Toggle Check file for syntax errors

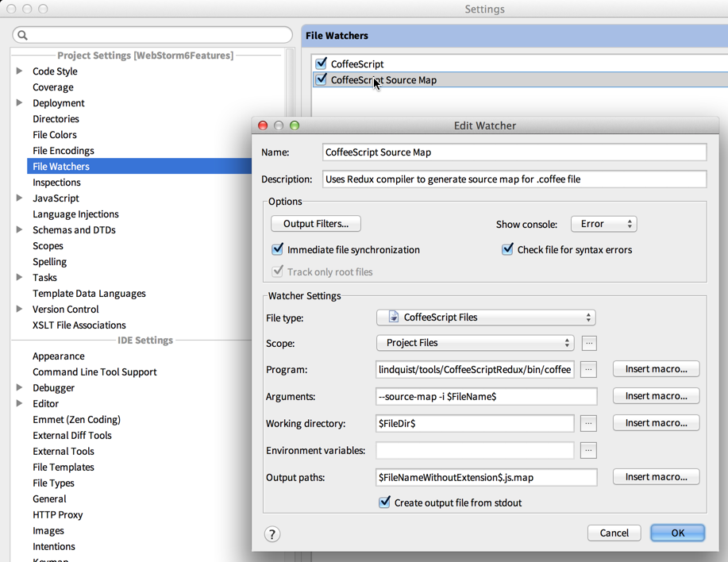tap(507, 249)
